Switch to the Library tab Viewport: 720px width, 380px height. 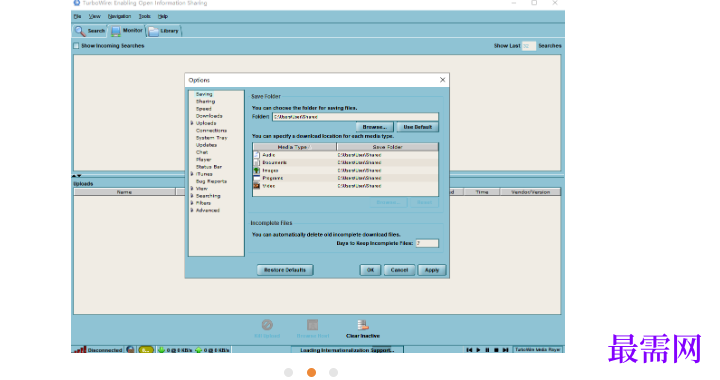pyautogui.click(x=164, y=31)
